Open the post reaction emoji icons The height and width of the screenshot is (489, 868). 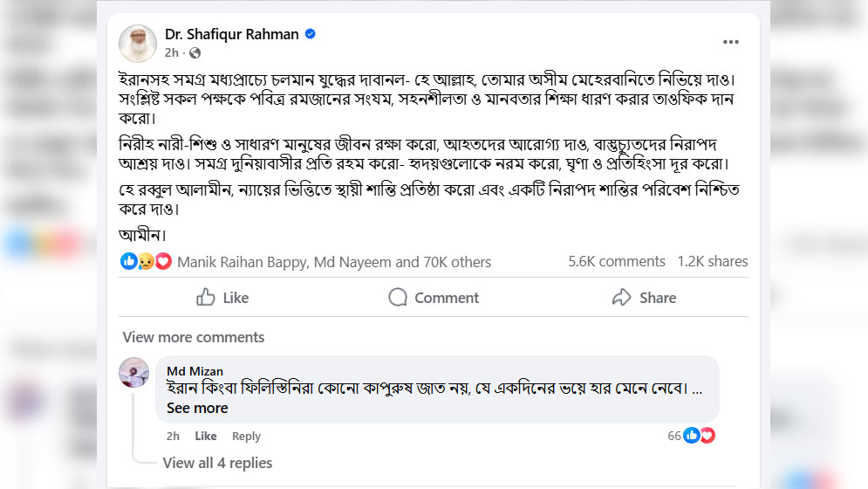(x=146, y=261)
